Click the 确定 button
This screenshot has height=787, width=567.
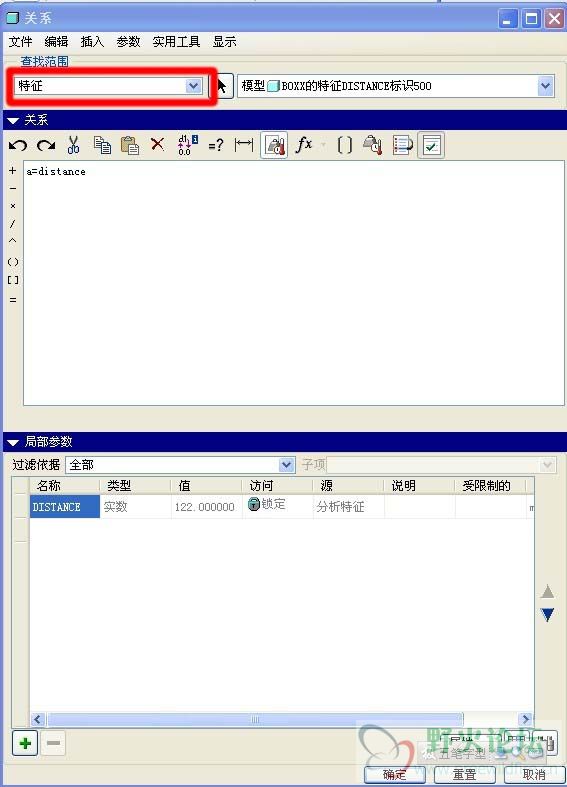click(x=395, y=774)
